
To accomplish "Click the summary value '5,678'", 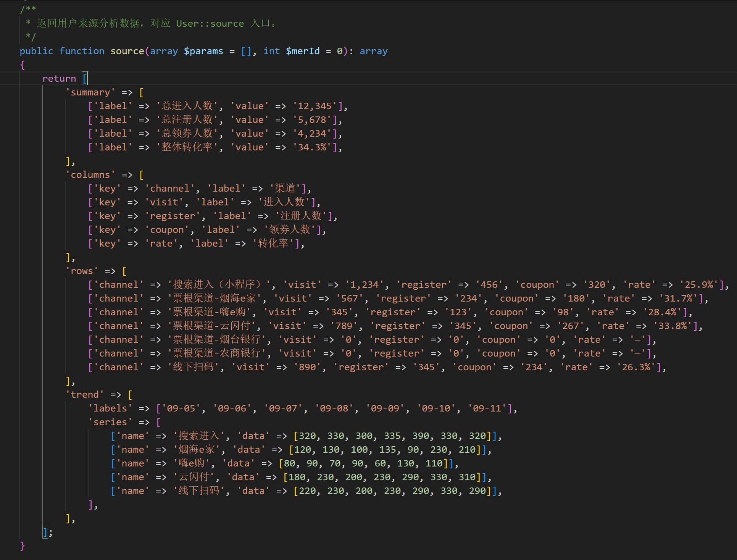I will pyautogui.click(x=312, y=120).
